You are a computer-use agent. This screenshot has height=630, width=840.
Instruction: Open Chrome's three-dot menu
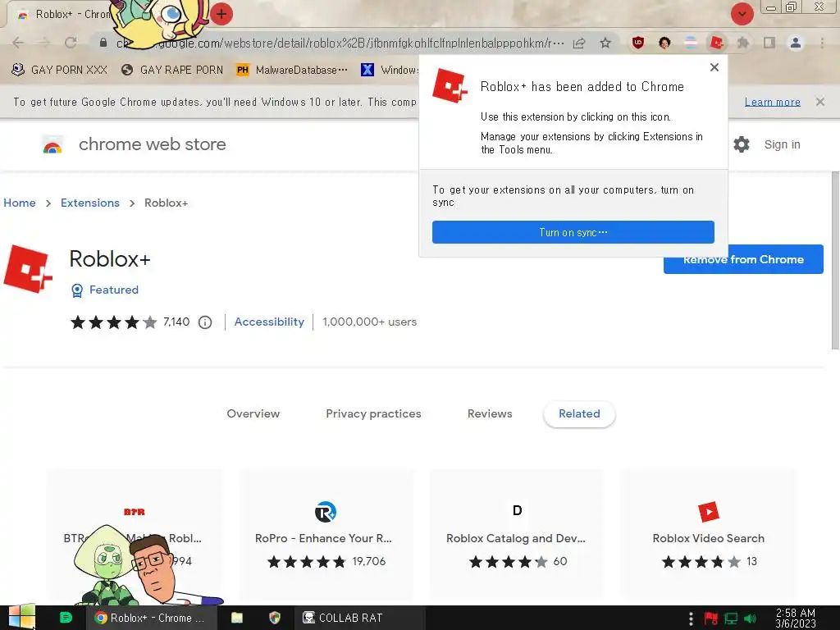(x=822, y=43)
